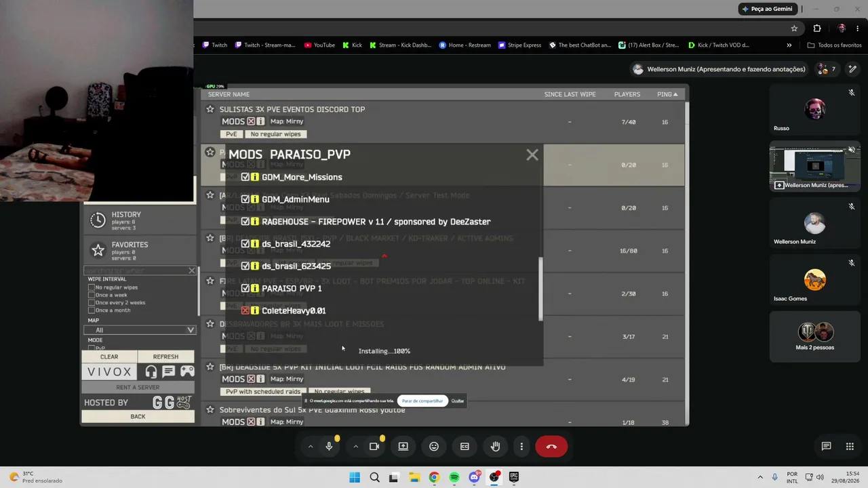Open Meet more options menu
868x488 pixels.
click(521, 447)
